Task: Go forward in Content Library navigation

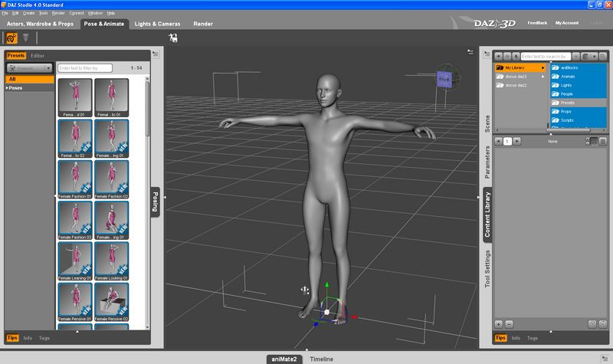Action: coord(507,56)
